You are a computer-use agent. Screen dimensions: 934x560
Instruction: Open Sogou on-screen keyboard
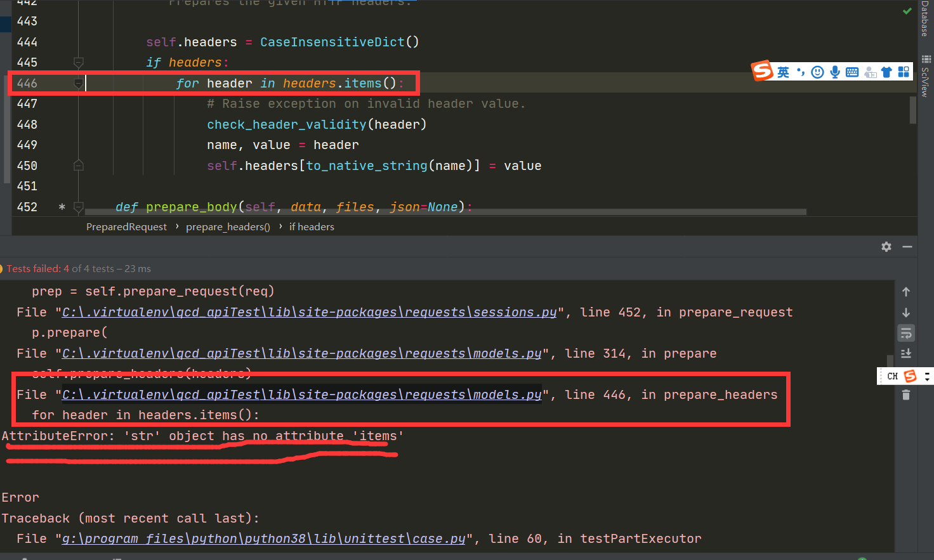852,72
